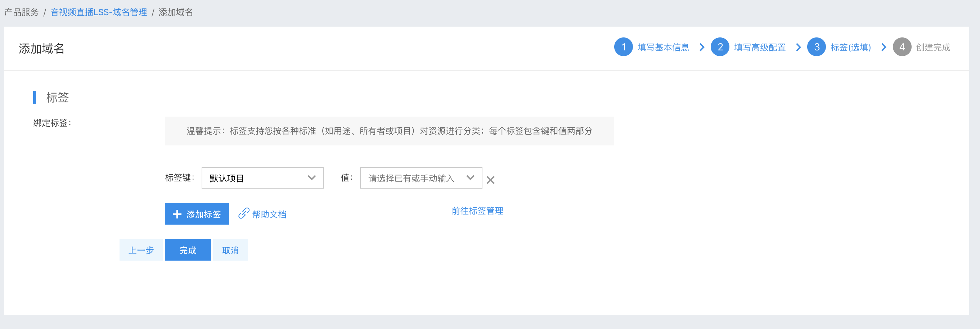Image resolution: width=980 pixels, height=329 pixels.
Task: Click the 请选择已有或手动输入 value field
Action: click(x=411, y=178)
